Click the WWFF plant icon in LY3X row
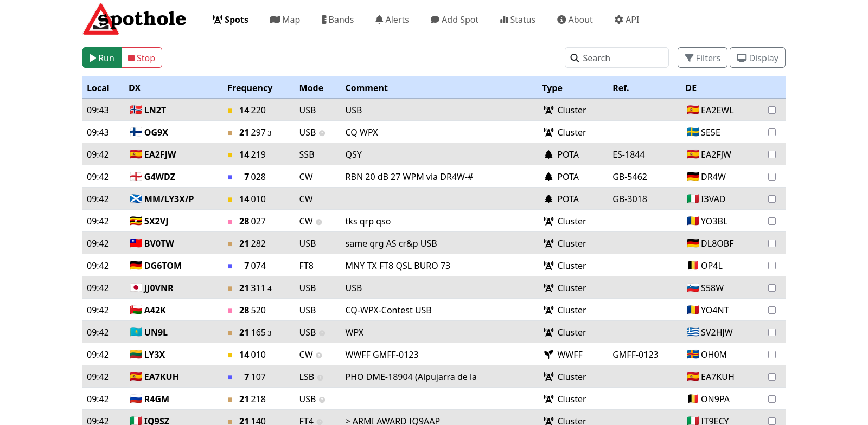The image size is (868, 425). click(x=548, y=355)
